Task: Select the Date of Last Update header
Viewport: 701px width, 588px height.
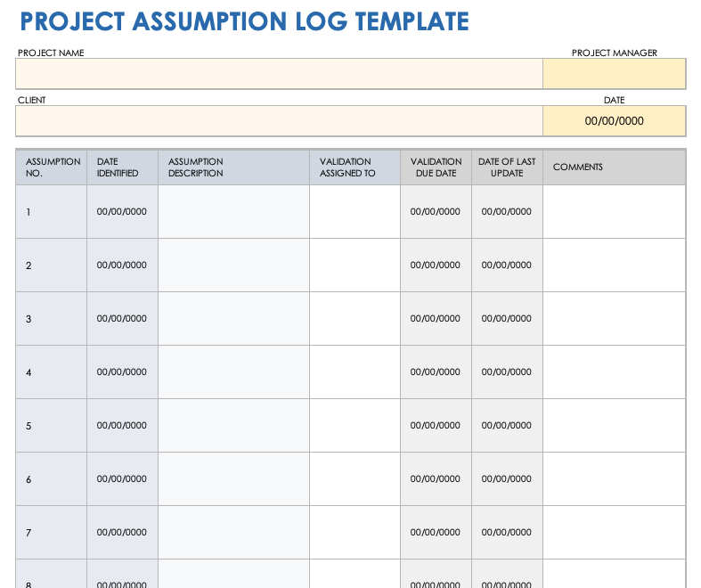Action: (x=507, y=167)
